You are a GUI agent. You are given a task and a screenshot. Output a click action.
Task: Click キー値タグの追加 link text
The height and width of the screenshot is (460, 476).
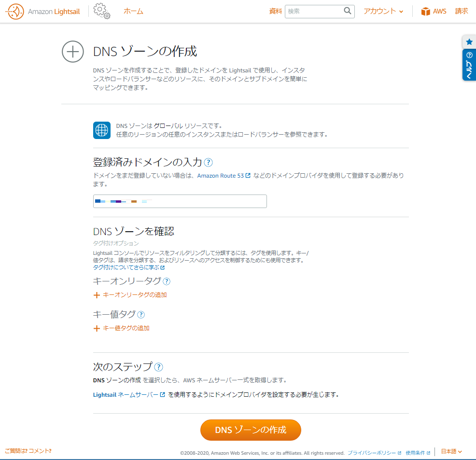pyautogui.click(x=126, y=328)
